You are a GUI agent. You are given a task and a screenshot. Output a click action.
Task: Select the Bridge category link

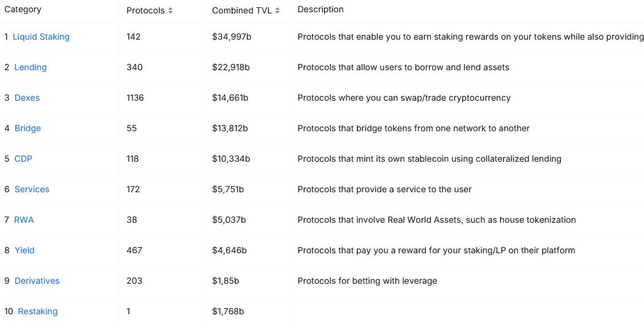coord(27,128)
